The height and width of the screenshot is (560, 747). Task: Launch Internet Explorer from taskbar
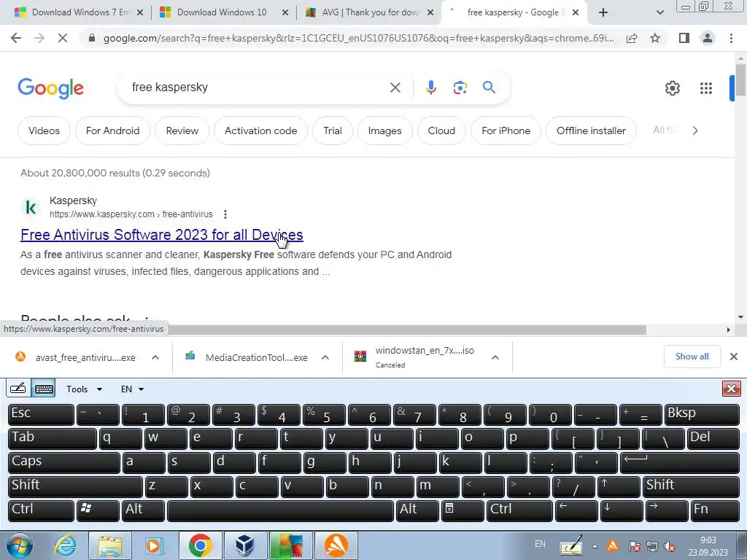click(x=65, y=545)
